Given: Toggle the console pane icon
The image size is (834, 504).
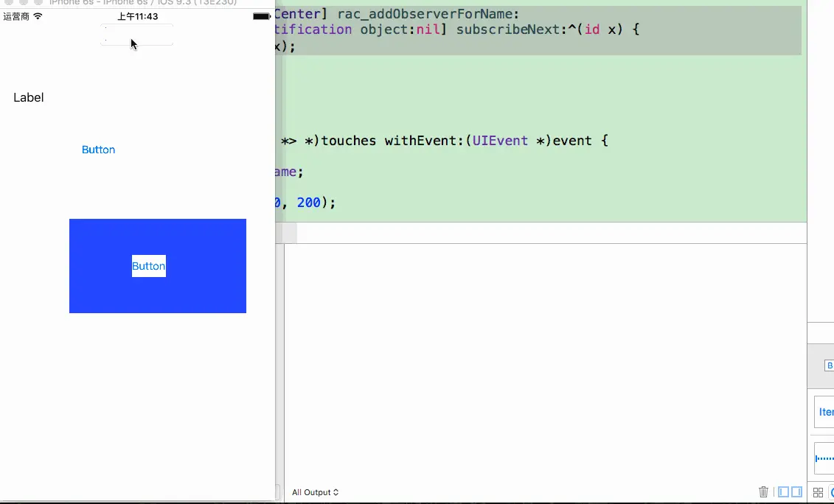Looking at the screenshot, I should (796, 491).
